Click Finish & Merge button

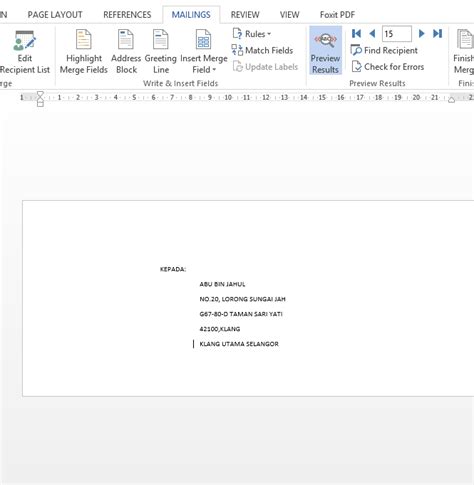pyautogui.click(x=463, y=52)
